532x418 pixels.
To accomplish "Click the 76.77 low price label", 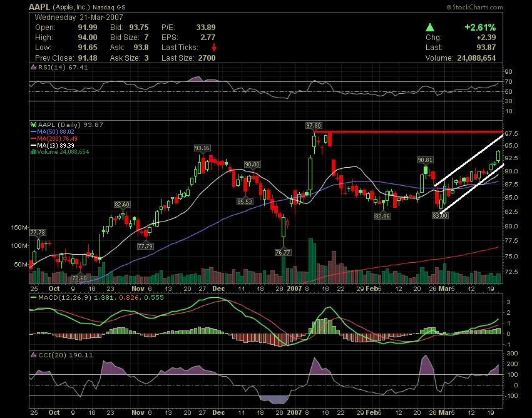I will click(x=283, y=252).
